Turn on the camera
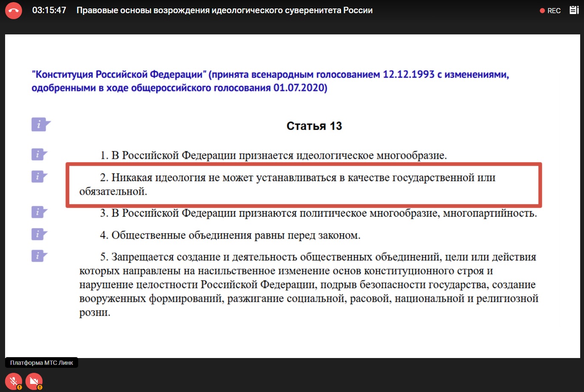Screen dimensions: 584x392 [x=34, y=381]
